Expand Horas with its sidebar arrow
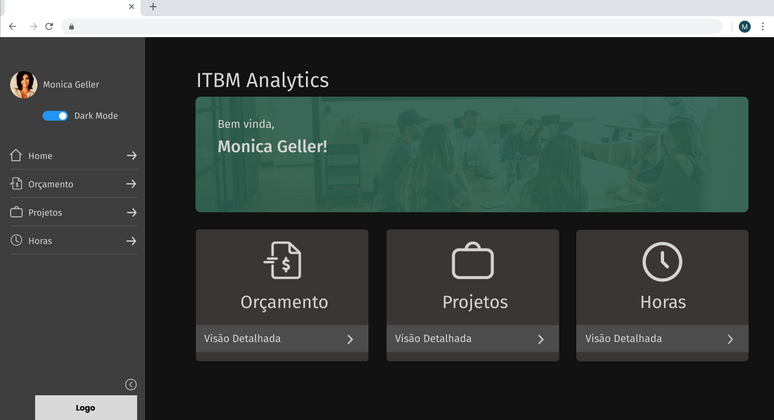This screenshot has width=774, height=420. [131, 241]
